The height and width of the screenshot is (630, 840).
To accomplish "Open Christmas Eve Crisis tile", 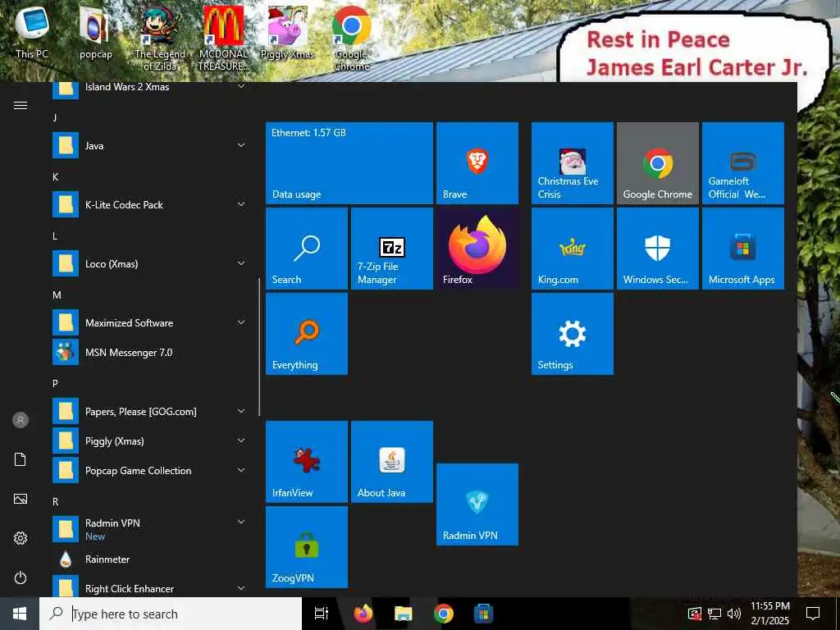I will click(x=572, y=163).
